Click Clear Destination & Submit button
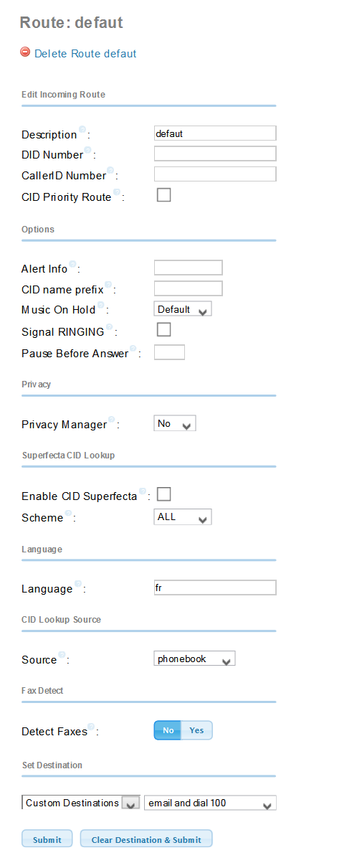 146,839
